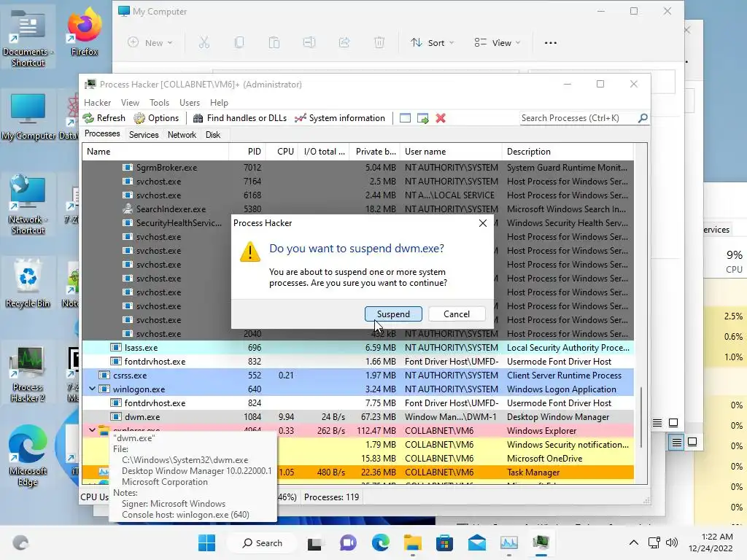Screen dimensions: 747x560
Task: Open System information
Action: [340, 118]
